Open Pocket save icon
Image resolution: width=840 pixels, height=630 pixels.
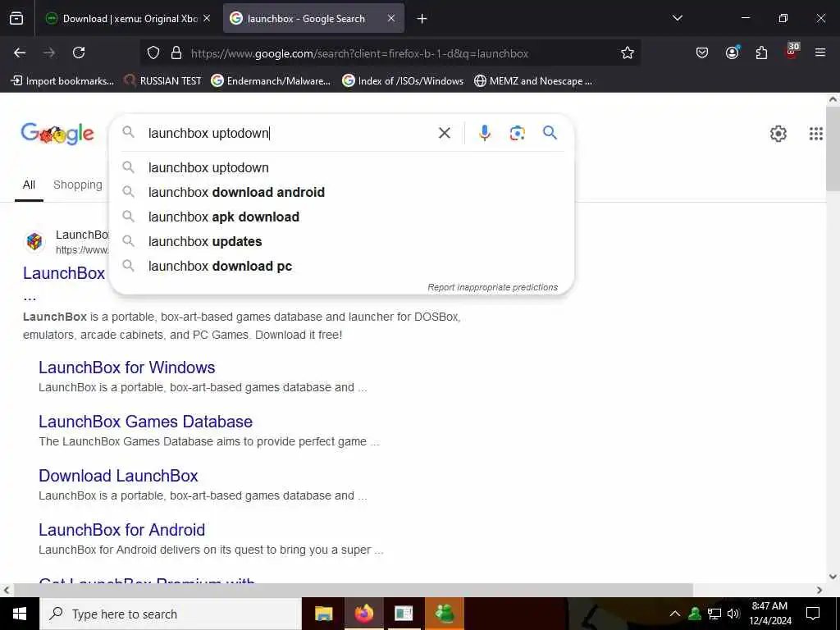702,52
